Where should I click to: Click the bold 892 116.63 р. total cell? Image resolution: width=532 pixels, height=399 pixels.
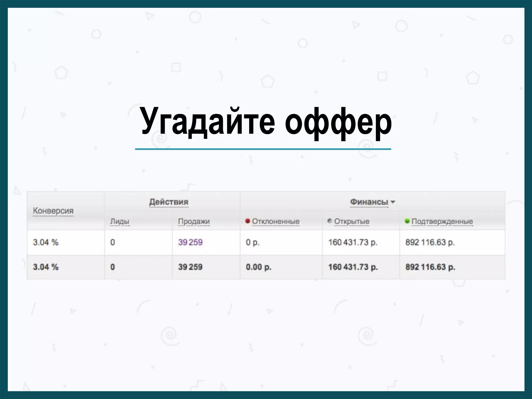[x=430, y=267]
